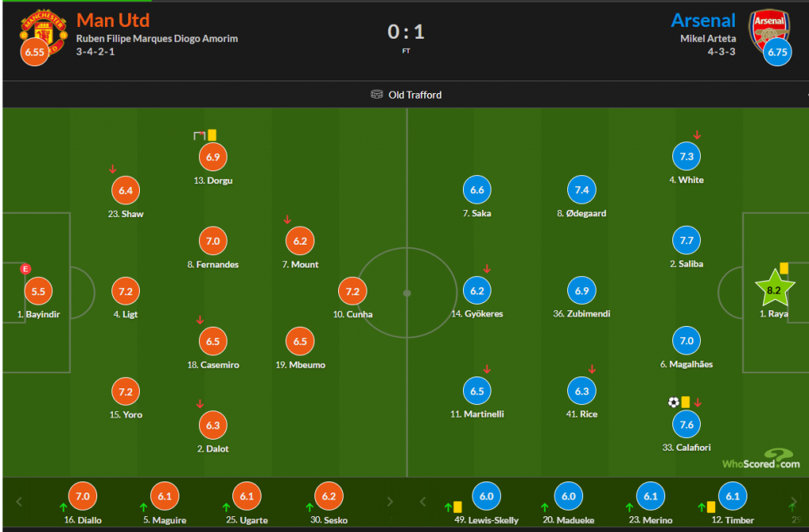
Task: Click the green sub-on arrow beside Diallo
Action: tap(63, 508)
